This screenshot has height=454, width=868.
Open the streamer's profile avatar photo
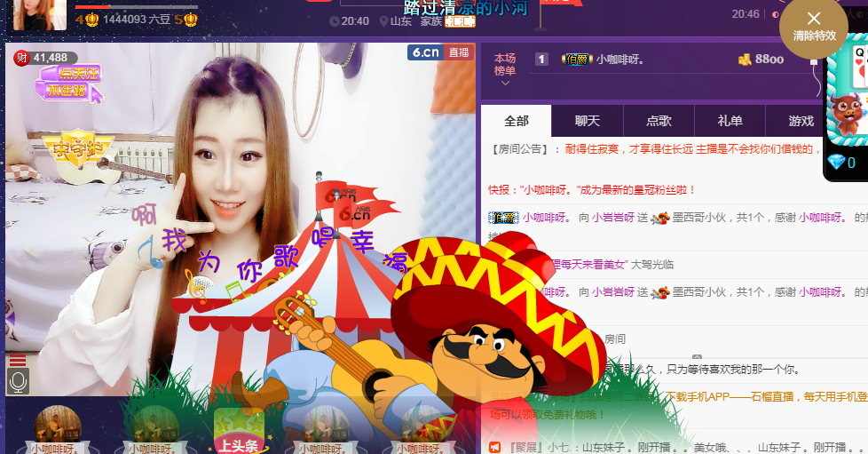[40, 14]
